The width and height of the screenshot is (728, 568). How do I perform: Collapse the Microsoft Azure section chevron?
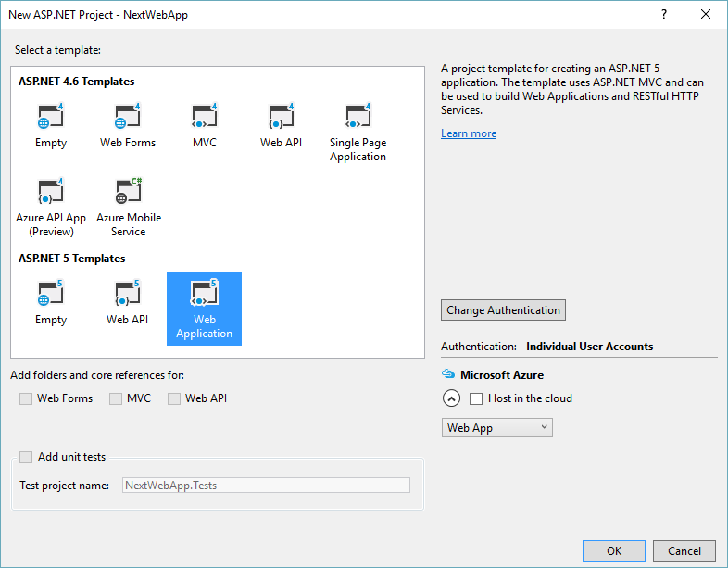451,398
